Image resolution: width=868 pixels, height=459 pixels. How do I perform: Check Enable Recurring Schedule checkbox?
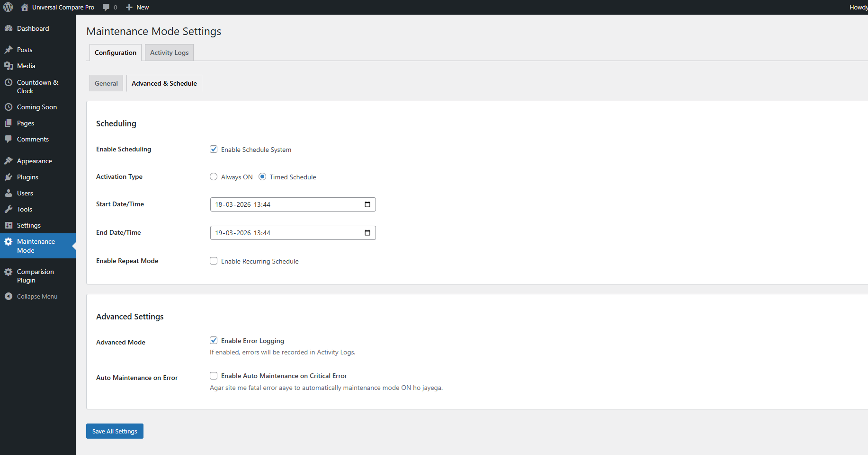(x=214, y=261)
